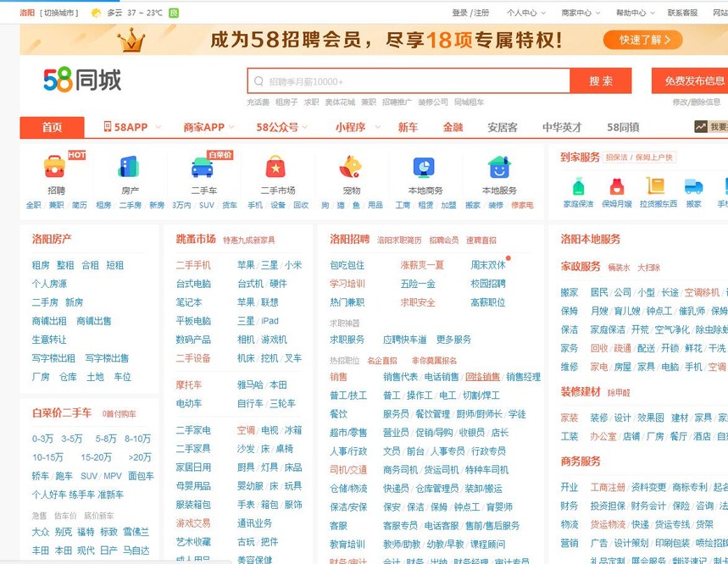Screen dimensions: 728x564
Task: Click the 免费发布信息 button
Action: pyautogui.click(x=690, y=81)
